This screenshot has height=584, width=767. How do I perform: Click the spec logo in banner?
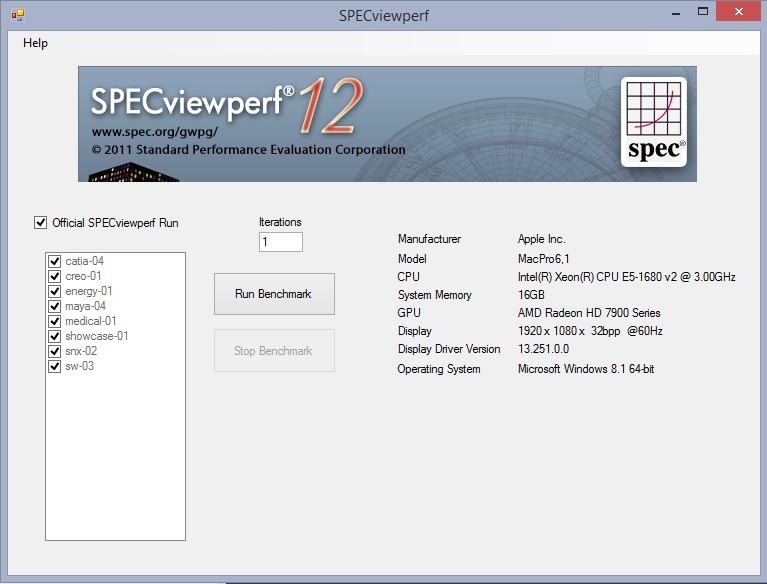654,122
